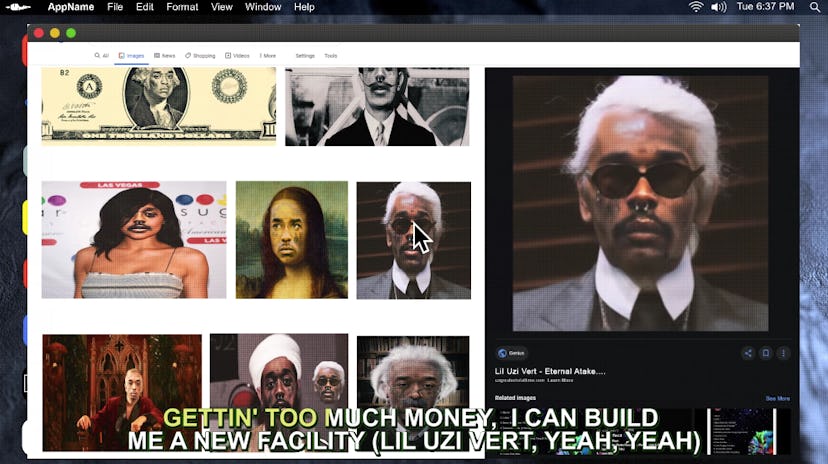Screen dimensions: 828x464
Task: Open the Settings dropdown in search bar
Action: tap(305, 56)
